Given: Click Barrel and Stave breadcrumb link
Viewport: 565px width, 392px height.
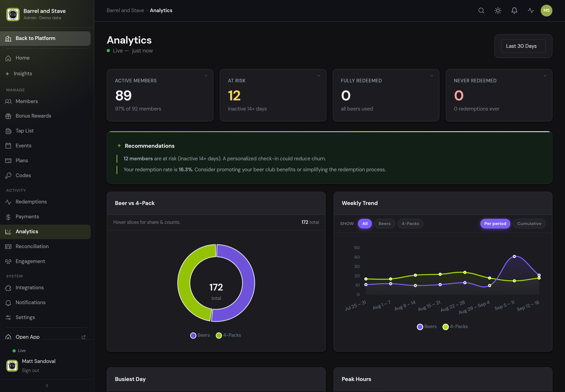Looking at the screenshot, I should 125,11.
